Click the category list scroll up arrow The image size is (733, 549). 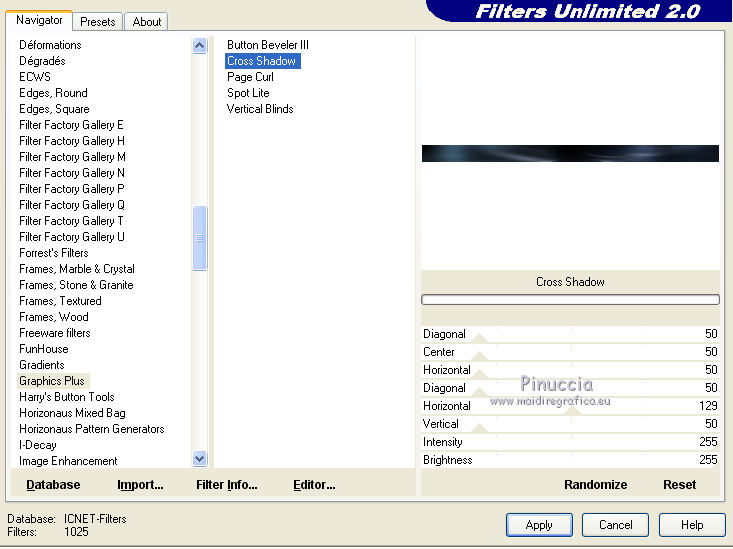pos(200,46)
